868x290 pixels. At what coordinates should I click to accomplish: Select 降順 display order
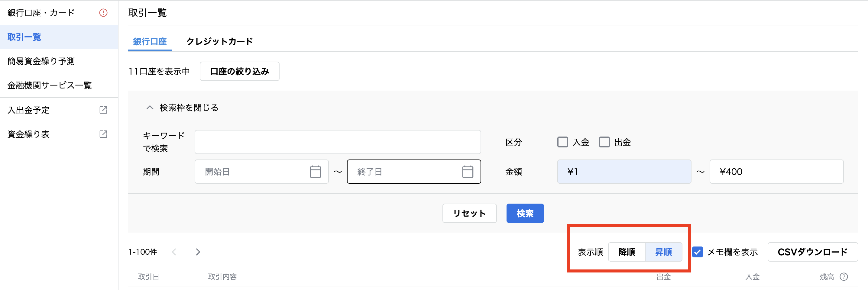(x=627, y=252)
